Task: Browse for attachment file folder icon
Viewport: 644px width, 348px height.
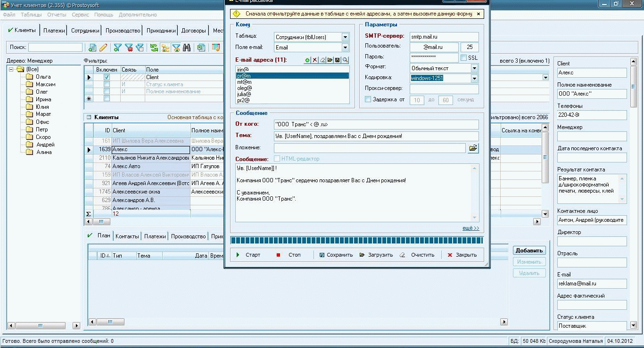Action: pos(473,148)
